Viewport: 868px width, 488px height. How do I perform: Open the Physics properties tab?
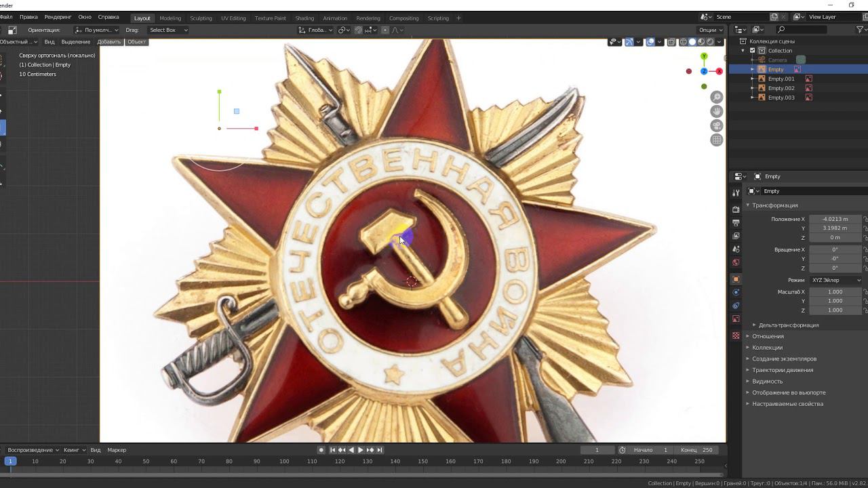pos(736,292)
